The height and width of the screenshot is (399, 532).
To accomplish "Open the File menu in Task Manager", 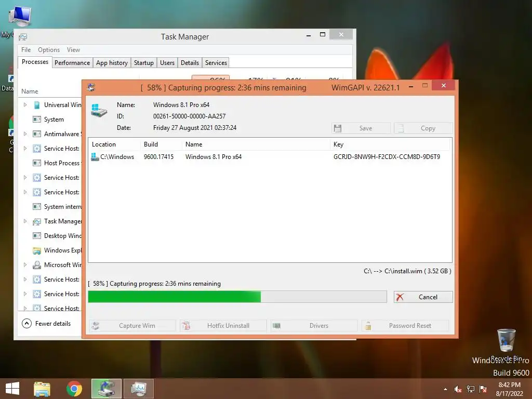I will point(26,49).
